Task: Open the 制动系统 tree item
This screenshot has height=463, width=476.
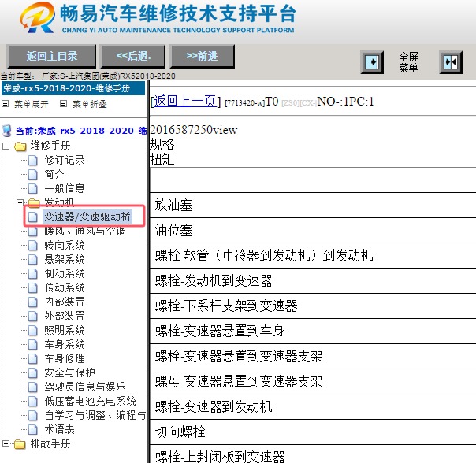Action: click(65, 273)
